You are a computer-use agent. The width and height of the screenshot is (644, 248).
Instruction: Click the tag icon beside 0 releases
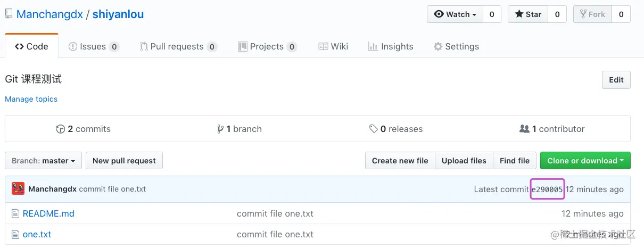[374, 129]
